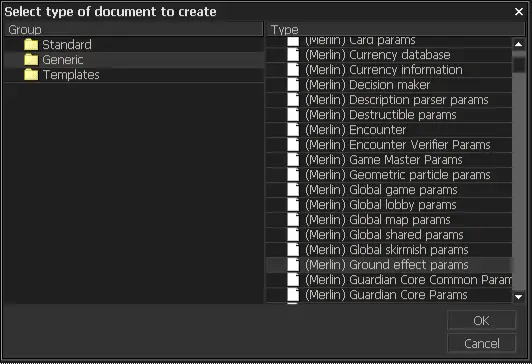Choose (Merlin) Destructible params entry
Viewport: 532px width, 364px height.
pyautogui.click(x=389, y=115)
